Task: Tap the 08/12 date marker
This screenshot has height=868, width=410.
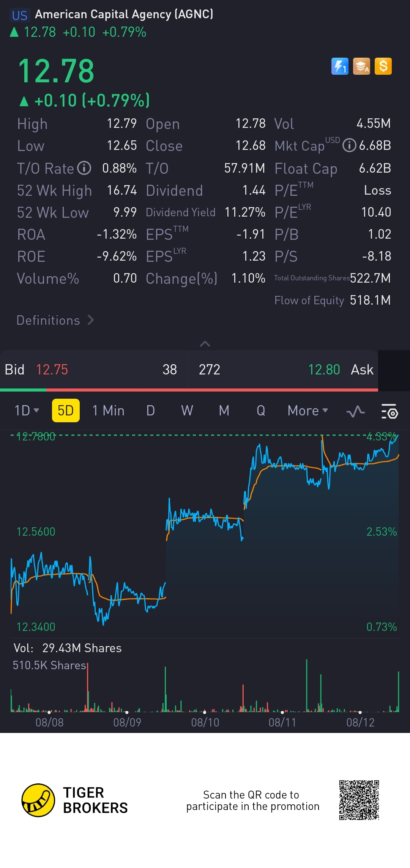Action: pos(360,722)
